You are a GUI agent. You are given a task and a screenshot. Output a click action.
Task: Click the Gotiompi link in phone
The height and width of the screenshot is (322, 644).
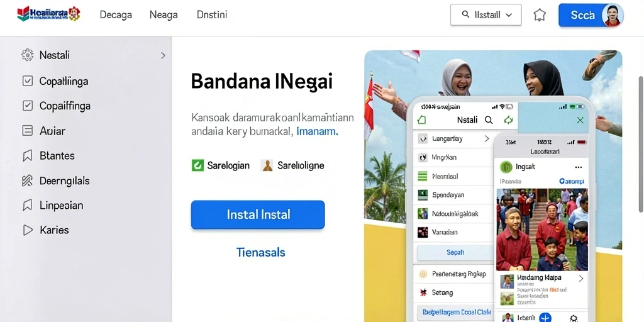point(571,181)
